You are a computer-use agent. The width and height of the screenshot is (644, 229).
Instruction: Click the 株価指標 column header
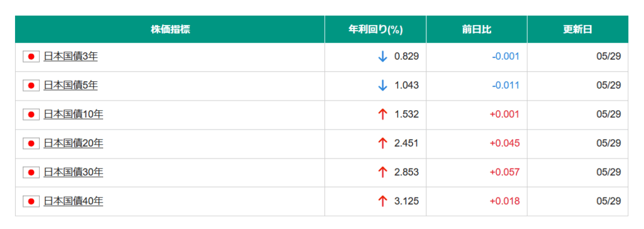click(170, 30)
